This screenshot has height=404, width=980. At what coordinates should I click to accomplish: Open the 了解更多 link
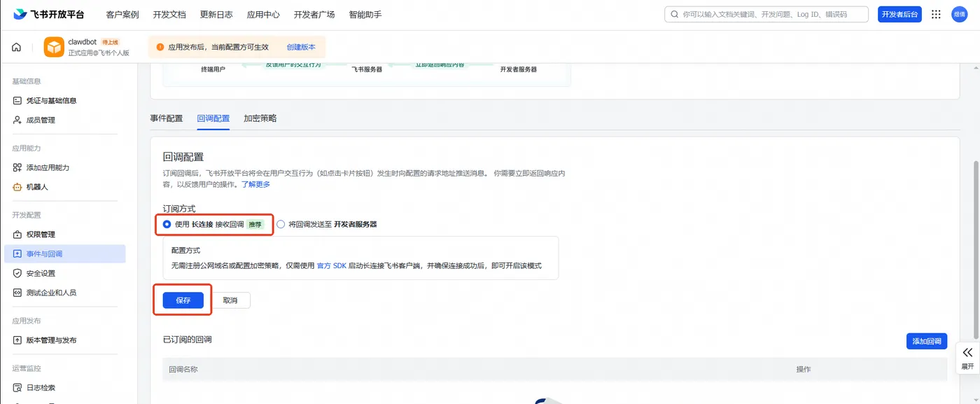(x=255, y=184)
